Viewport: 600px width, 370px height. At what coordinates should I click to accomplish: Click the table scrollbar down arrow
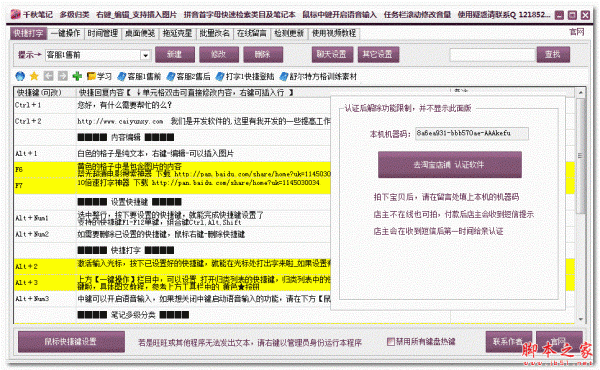pos(580,319)
